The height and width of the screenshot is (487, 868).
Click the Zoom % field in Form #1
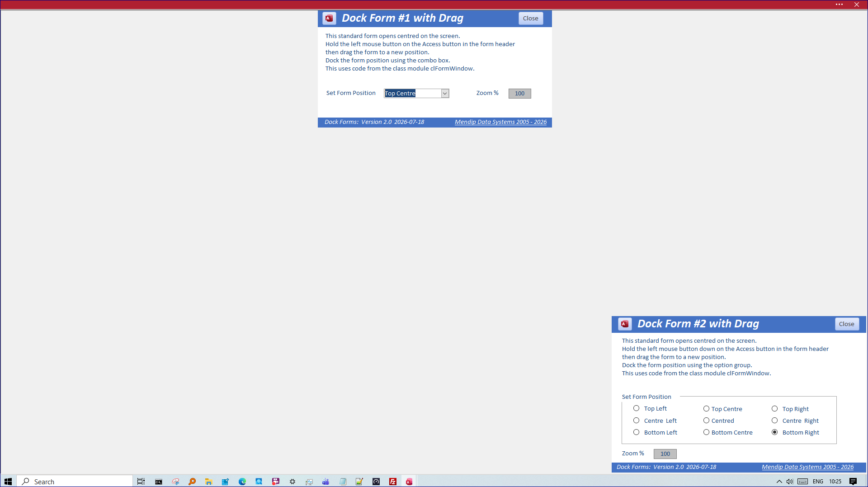tap(519, 94)
